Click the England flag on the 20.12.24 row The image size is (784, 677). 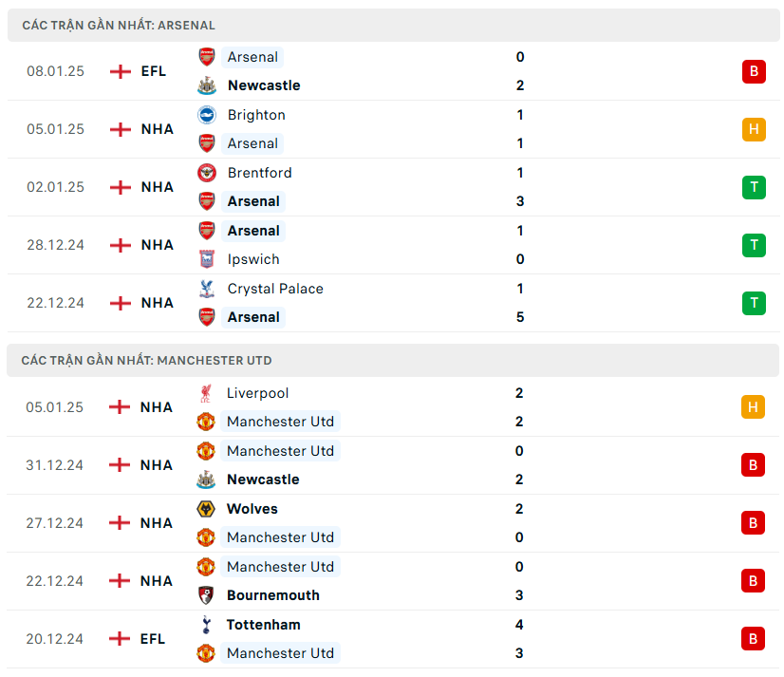click(x=120, y=639)
